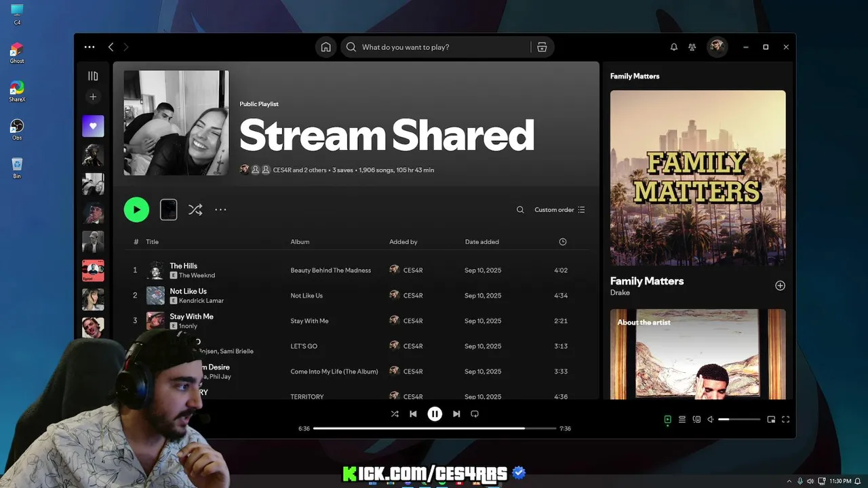
Task: Go back with the left arrow
Action: tap(111, 47)
